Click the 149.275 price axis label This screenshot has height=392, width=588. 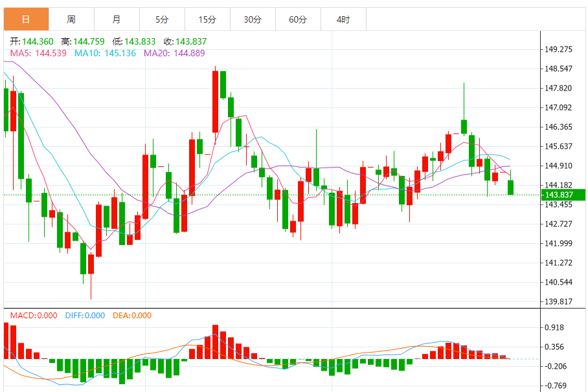tap(558, 49)
